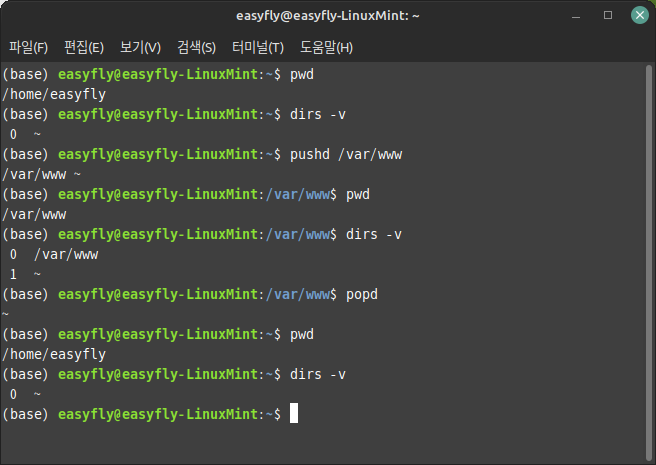Click the 'popd' command text
The width and height of the screenshot is (656, 465).
click(361, 295)
